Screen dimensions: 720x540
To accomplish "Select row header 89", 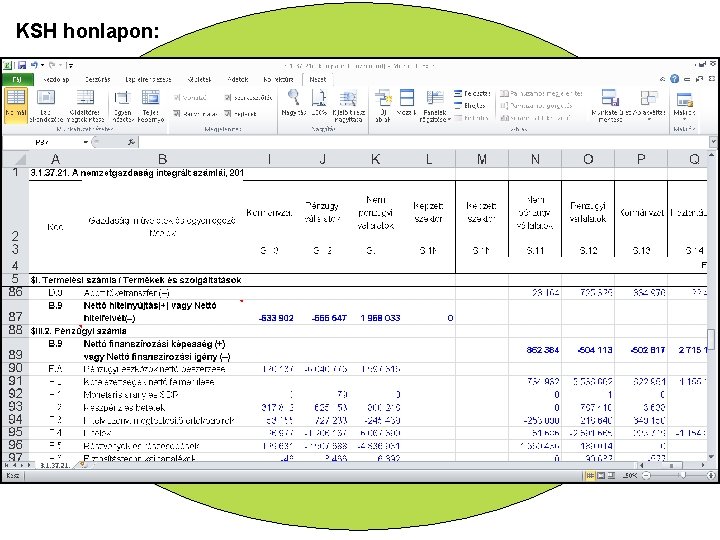I will [x=15, y=350].
